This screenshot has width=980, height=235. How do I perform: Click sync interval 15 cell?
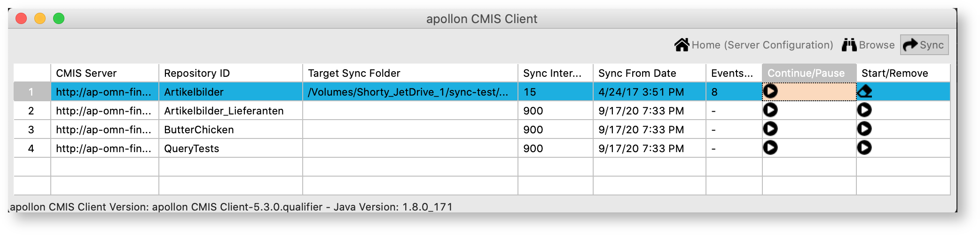(x=556, y=92)
